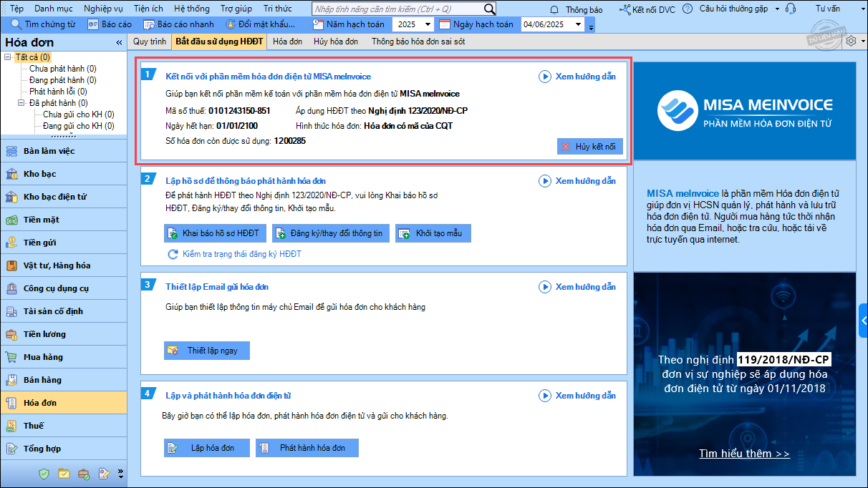Open the Tư vấn headset support
The height and width of the screenshot is (488, 868).
coord(814,9)
